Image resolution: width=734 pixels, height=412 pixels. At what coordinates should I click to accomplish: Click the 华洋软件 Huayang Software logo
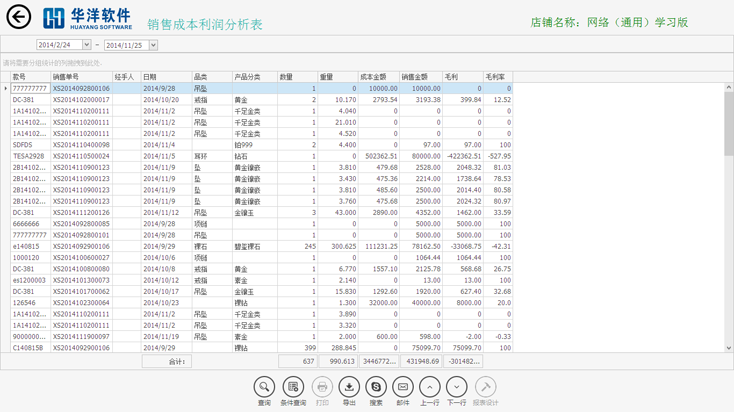88,19
